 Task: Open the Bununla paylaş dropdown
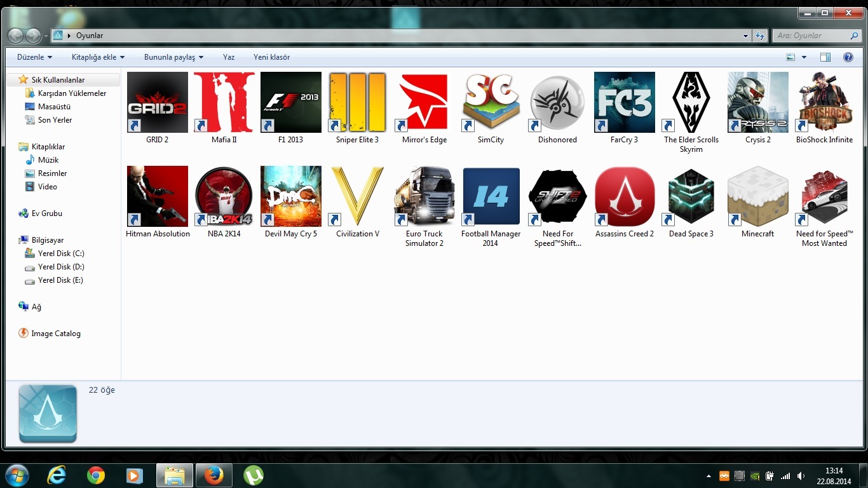(x=174, y=57)
